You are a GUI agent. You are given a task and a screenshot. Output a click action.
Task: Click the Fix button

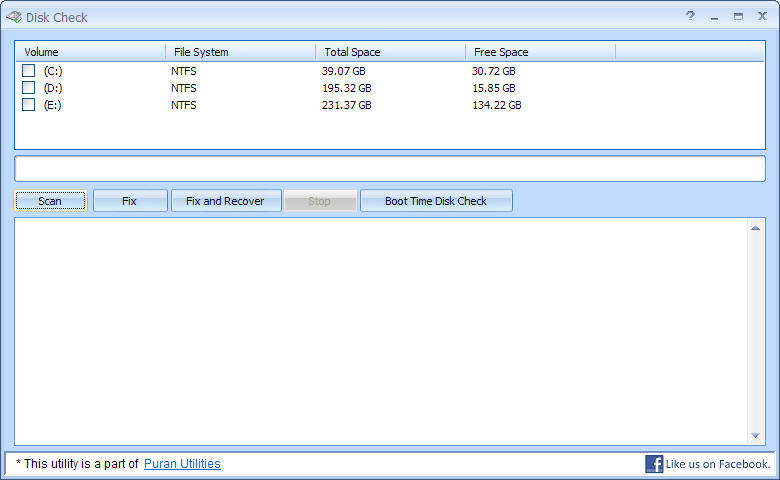[130, 201]
